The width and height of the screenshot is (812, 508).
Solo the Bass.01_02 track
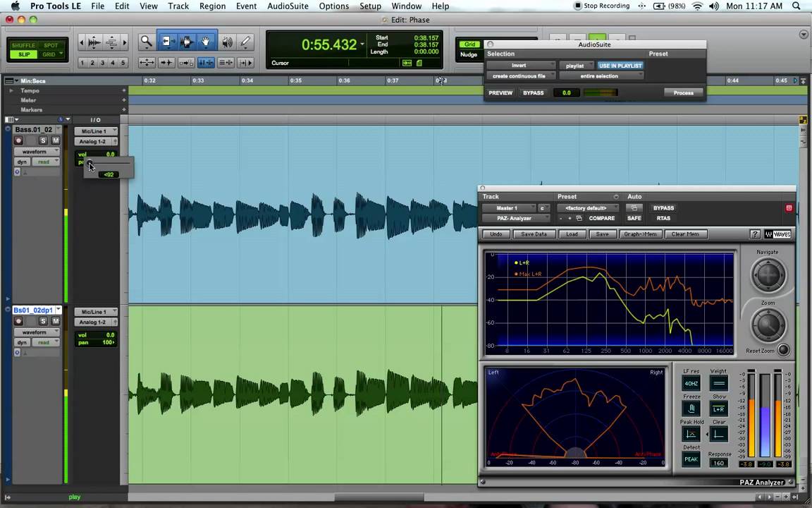click(x=43, y=140)
